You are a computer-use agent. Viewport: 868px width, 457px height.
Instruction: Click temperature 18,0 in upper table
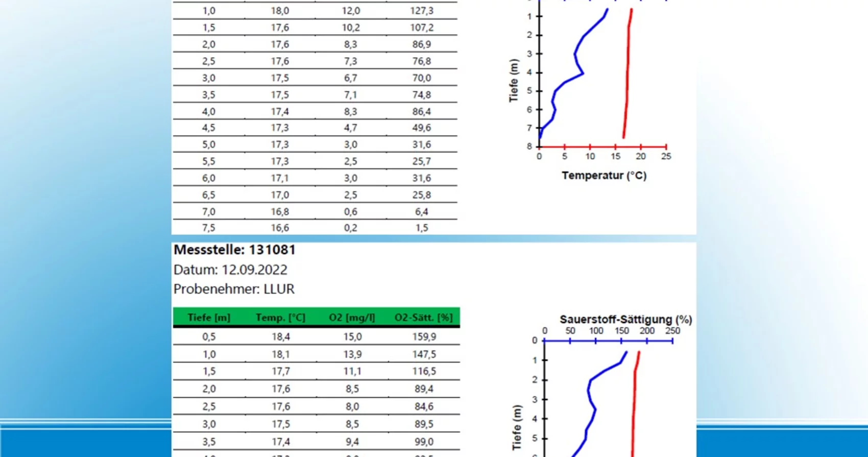coord(280,11)
